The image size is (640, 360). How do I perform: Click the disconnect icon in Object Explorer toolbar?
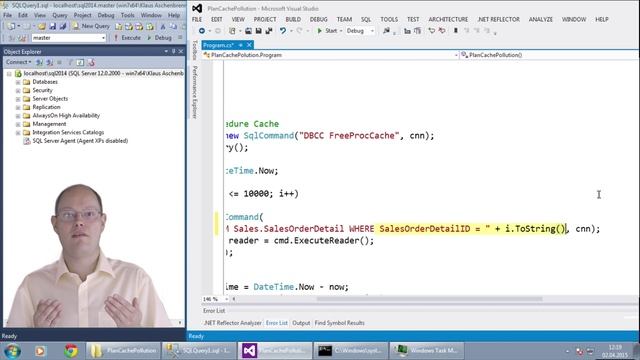pyautogui.click(x=49, y=62)
